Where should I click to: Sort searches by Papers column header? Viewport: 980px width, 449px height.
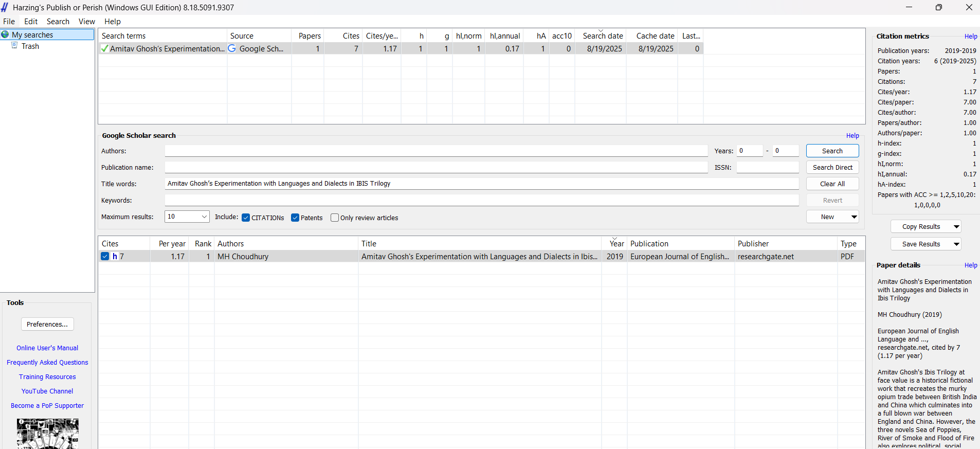pyautogui.click(x=308, y=35)
